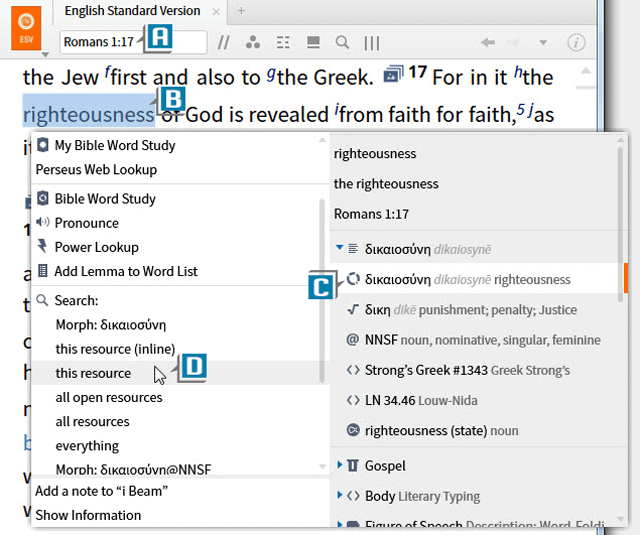Screen dimensions: 640x535
Task: Open the history dropdown arrow in toolbar
Action: [543, 43]
